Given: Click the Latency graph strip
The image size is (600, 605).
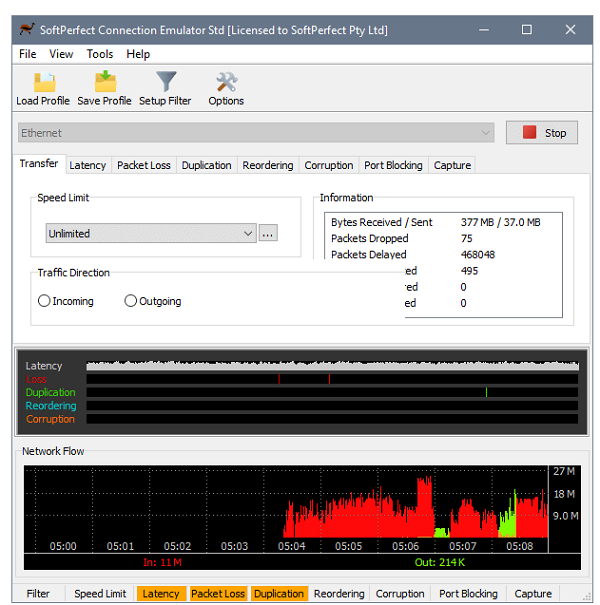Looking at the screenshot, I should pyautogui.click(x=332, y=365).
